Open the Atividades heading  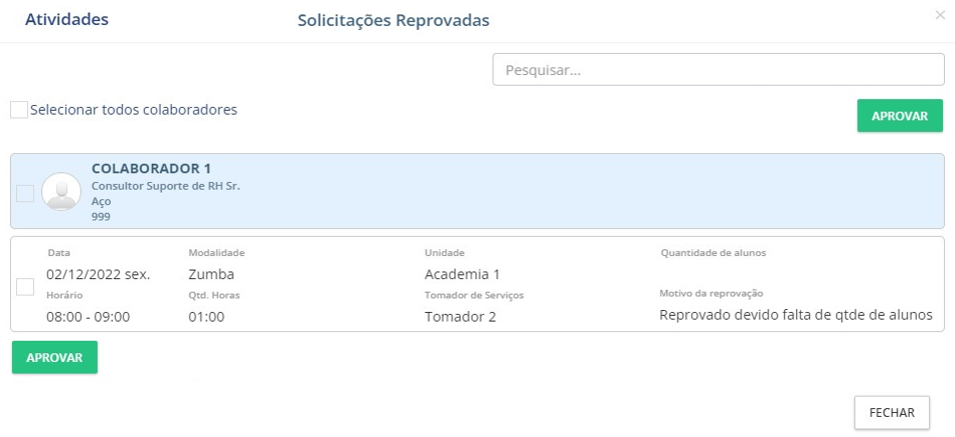coord(66,20)
